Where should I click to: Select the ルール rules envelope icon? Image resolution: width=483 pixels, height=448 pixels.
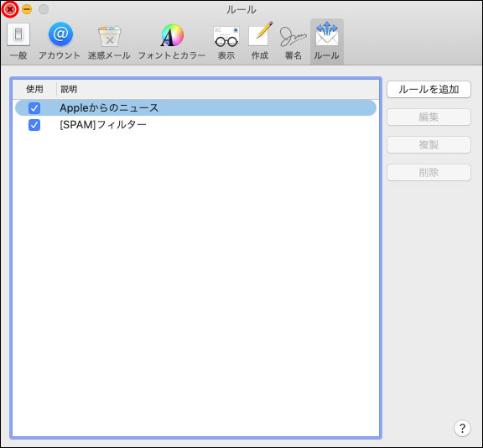[x=326, y=41]
